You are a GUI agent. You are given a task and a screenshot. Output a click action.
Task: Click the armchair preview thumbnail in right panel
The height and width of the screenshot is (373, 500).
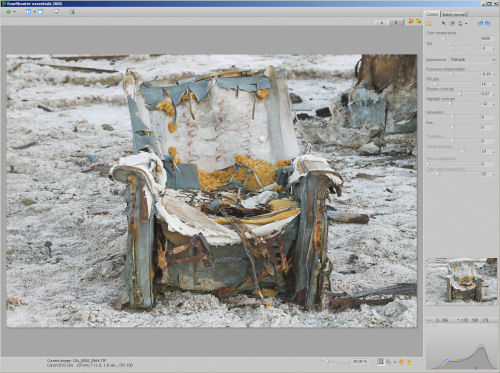pyautogui.click(x=461, y=281)
